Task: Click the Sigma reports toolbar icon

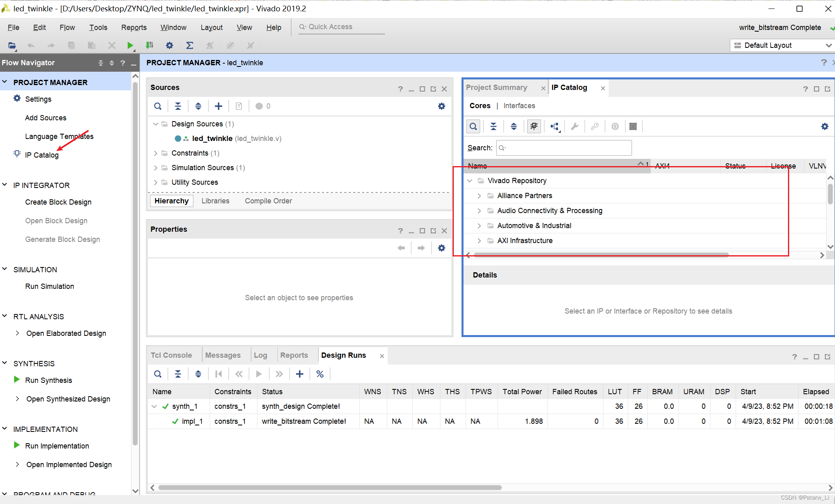Action: tap(189, 45)
